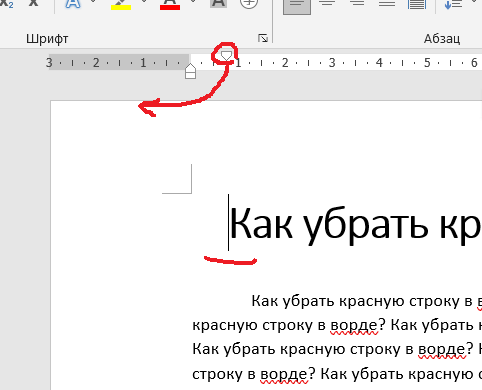Open the Шрифт dialog launcher arrow

pyautogui.click(x=263, y=39)
